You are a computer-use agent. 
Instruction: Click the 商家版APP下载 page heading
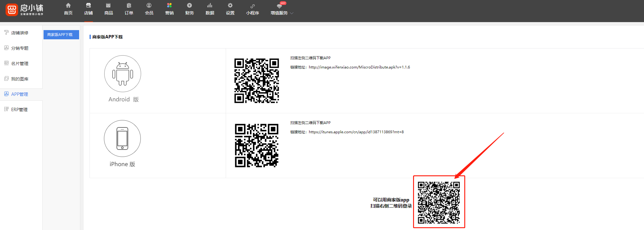pos(107,37)
